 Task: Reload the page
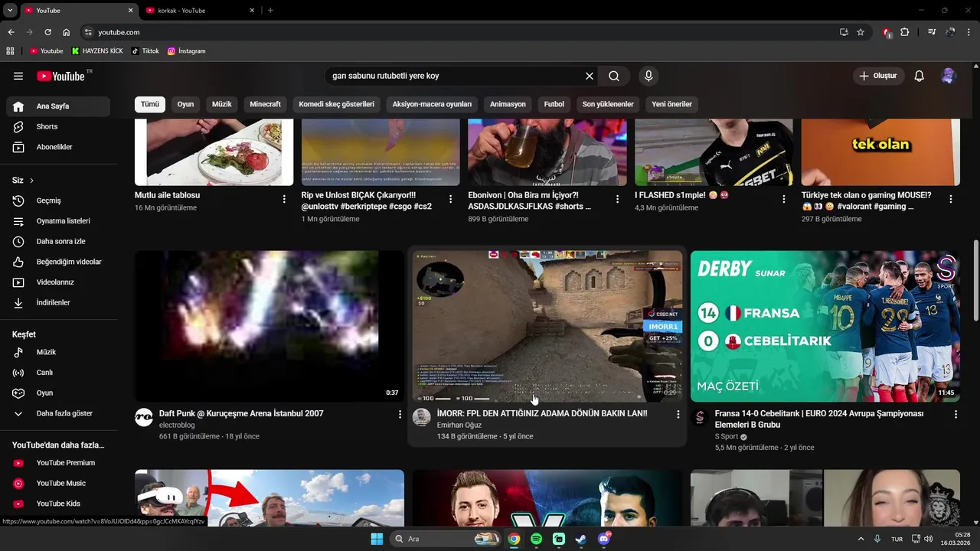pos(47,32)
